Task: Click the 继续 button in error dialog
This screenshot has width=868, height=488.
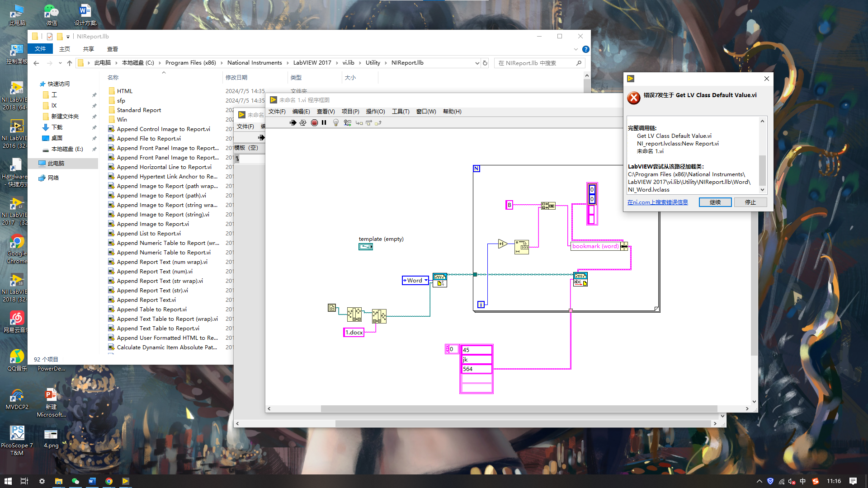Action: click(715, 202)
